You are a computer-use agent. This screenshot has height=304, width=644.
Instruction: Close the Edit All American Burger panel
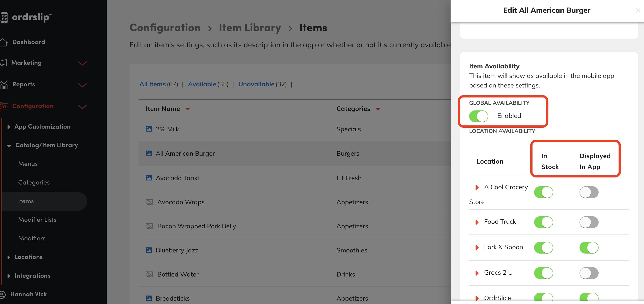click(x=638, y=10)
